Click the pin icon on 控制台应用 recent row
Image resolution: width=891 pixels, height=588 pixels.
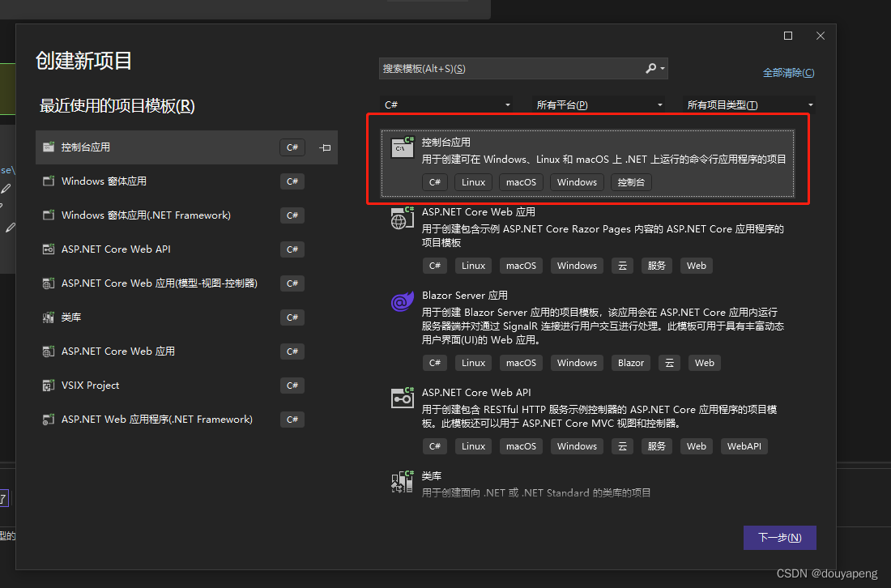click(x=325, y=147)
